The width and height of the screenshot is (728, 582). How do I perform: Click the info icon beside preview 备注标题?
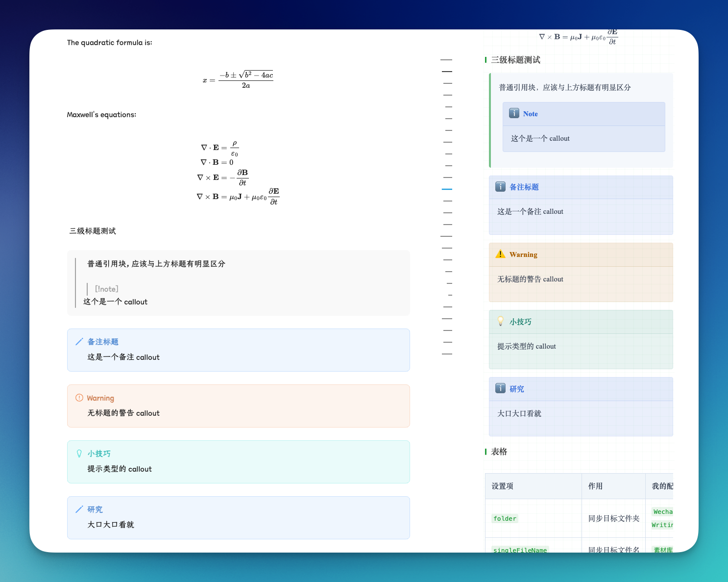[x=500, y=187]
